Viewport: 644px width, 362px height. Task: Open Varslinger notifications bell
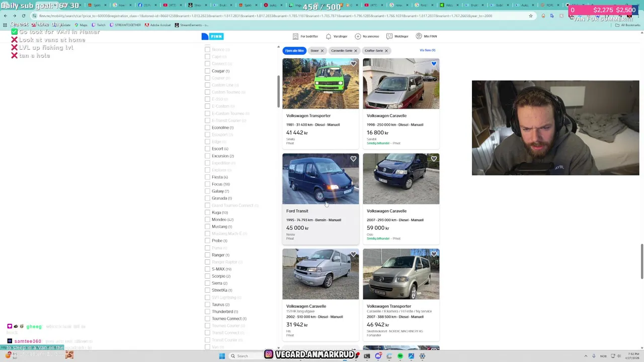pos(337,36)
